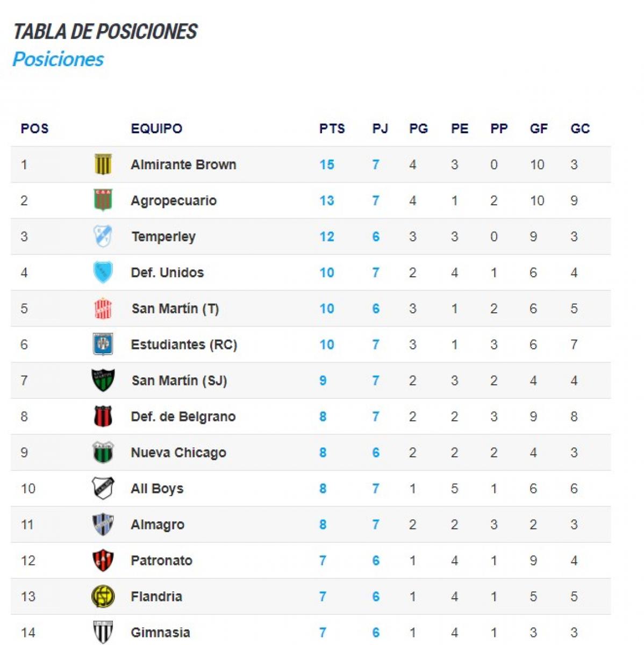644x645 pixels.
Task: Click the Agropecuario team crest
Action: click(103, 200)
